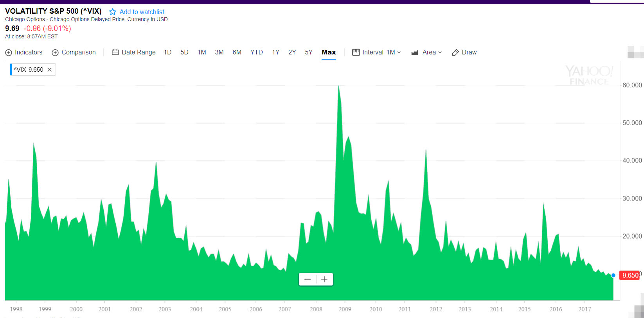
Task: Select the 1D time range
Action: (x=167, y=52)
